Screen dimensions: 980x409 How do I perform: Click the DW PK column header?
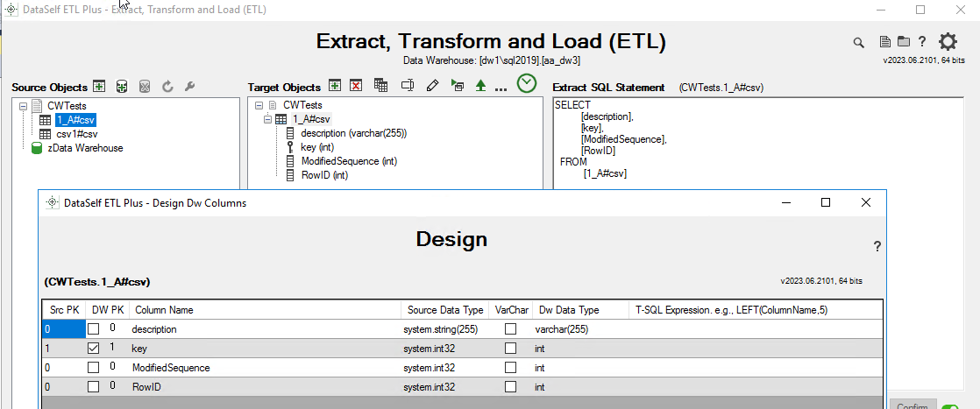108,310
